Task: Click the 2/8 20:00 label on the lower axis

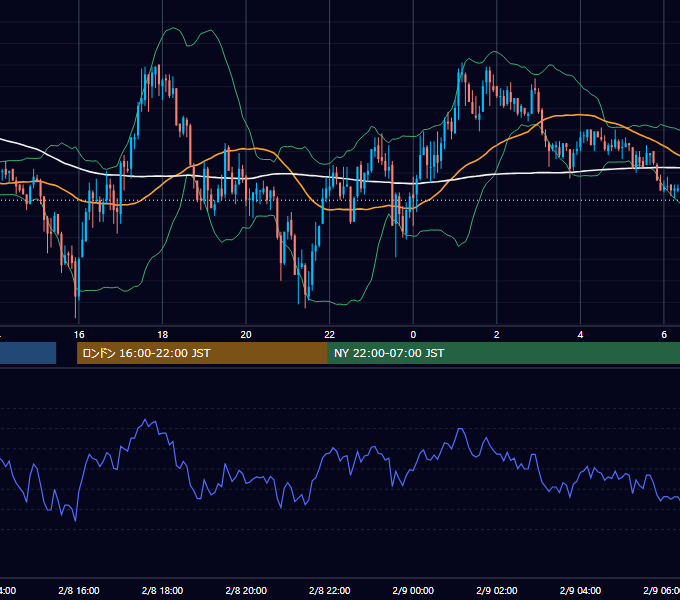Action: (x=246, y=590)
